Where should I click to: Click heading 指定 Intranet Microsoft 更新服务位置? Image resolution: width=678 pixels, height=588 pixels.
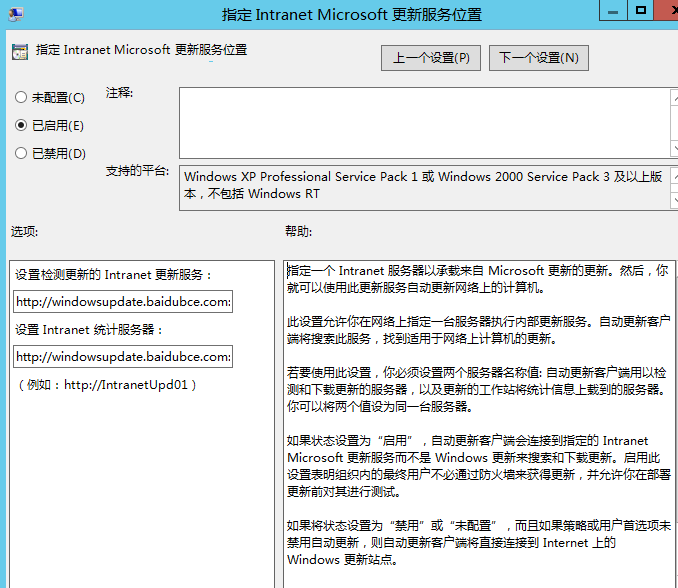tap(141, 50)
